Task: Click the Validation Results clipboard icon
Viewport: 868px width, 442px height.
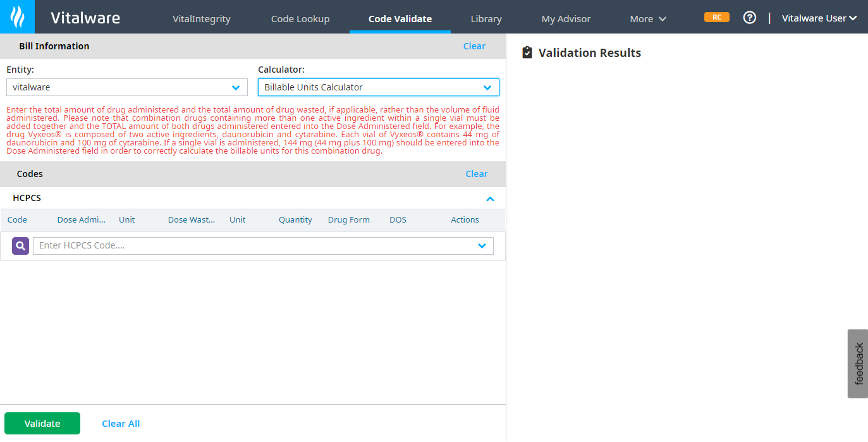Action: point(527,52)
